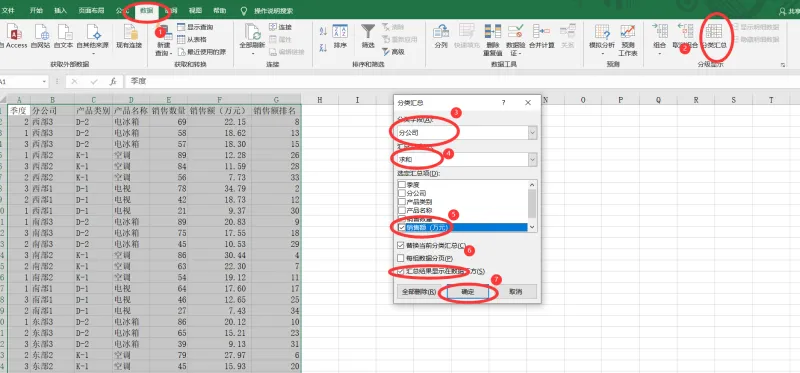This screenshot has width=800, height=373.
Task: Click the 分类汇总 subtotal icon
Action: coord(714,37)
